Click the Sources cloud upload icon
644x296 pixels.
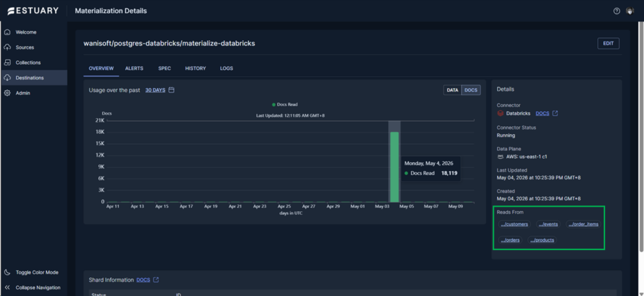7,47
